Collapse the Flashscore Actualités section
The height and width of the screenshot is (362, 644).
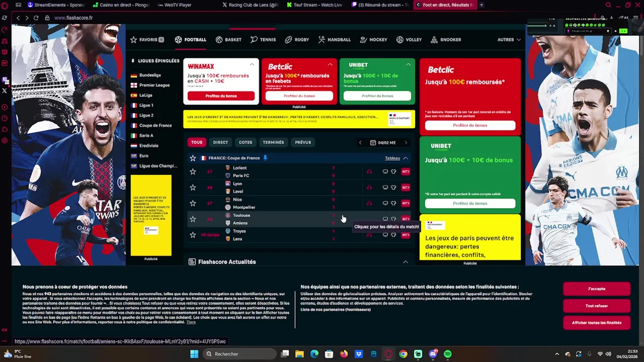pyautogui.click(x=405, y=262)
